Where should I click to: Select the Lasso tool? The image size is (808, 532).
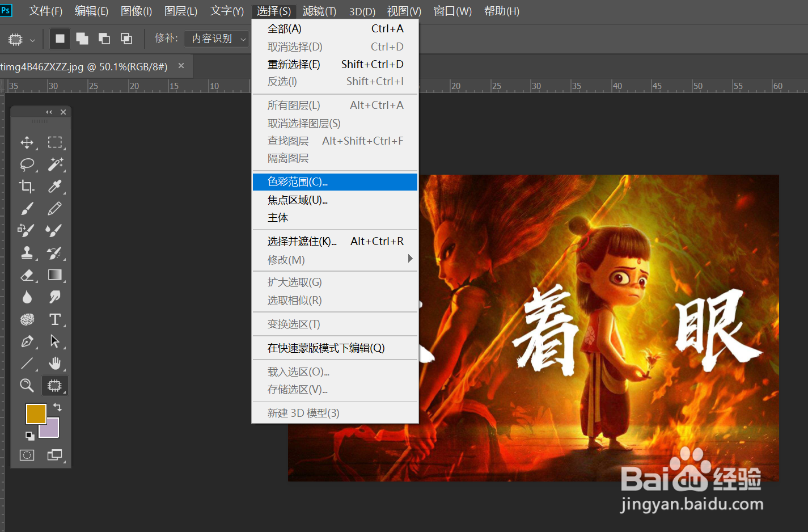click(x=27, y=164)
